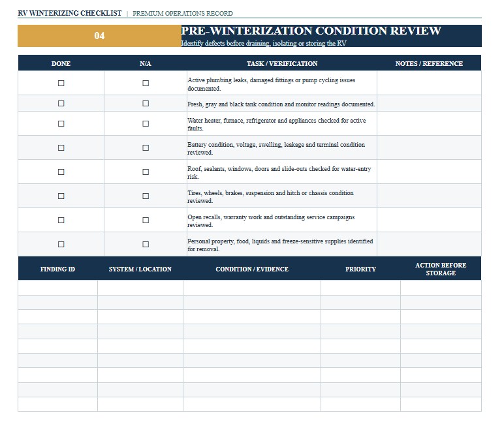
Task: Check N/A for battery condition row
Action: click(146, 147)
